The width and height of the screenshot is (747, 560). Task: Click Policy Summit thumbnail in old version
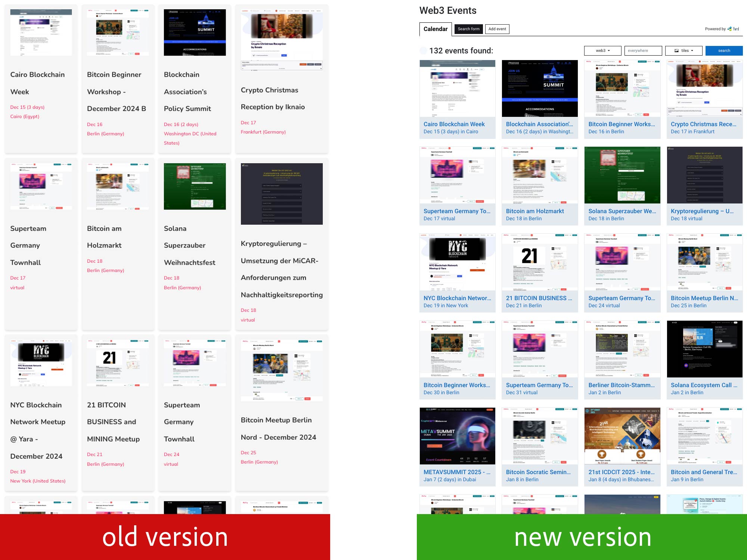[x=195, y=32]
